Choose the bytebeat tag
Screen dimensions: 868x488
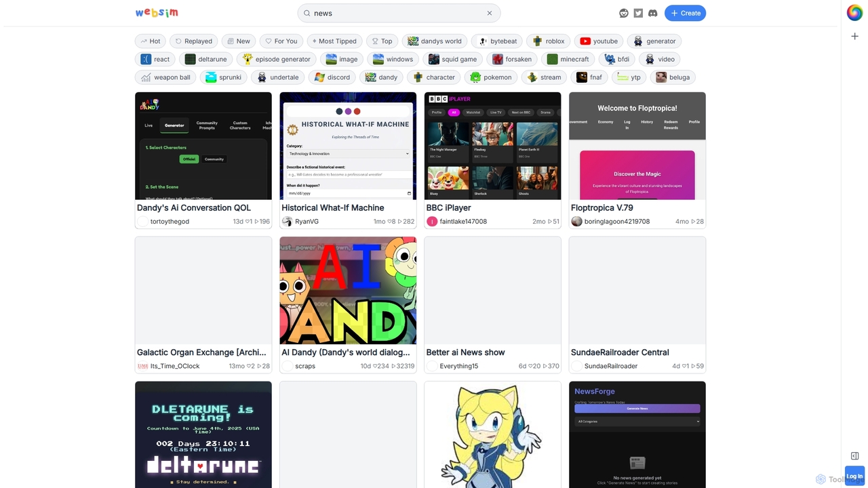497,41
